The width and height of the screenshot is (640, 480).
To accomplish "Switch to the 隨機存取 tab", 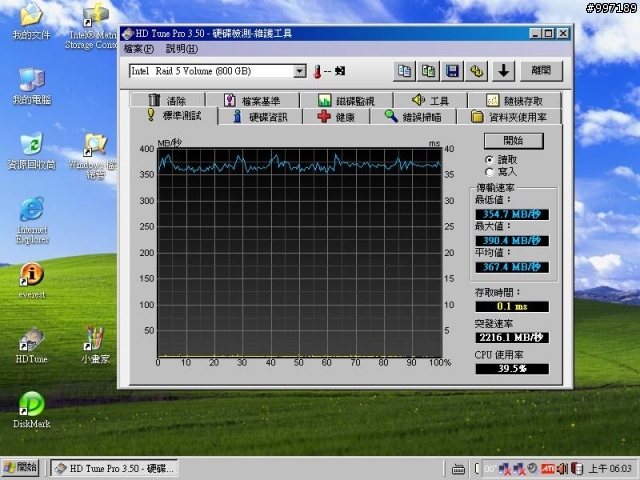I will click(515, 100).
